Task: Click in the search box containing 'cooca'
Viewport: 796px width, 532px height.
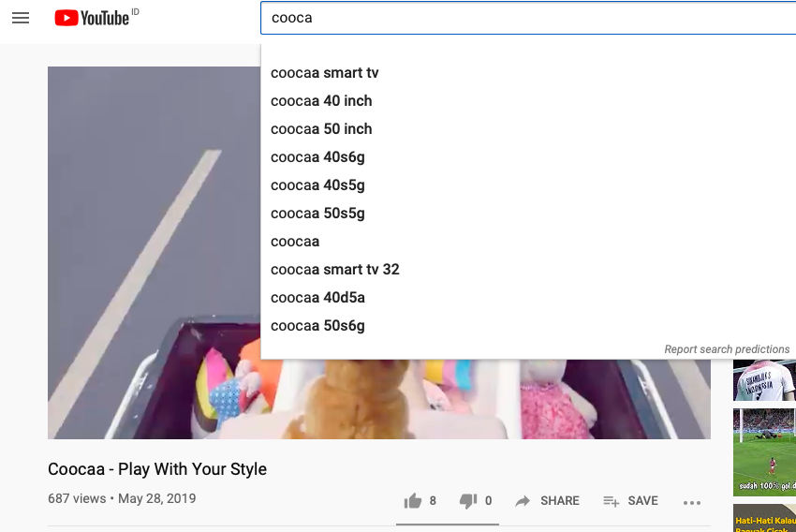Action: tap(524, 18)
